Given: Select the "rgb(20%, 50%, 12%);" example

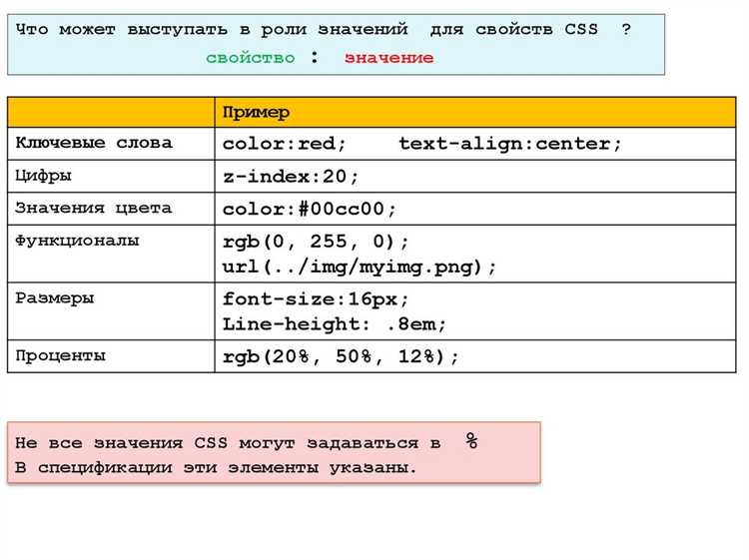Looking at the screenshot, I should pos(341,356).
